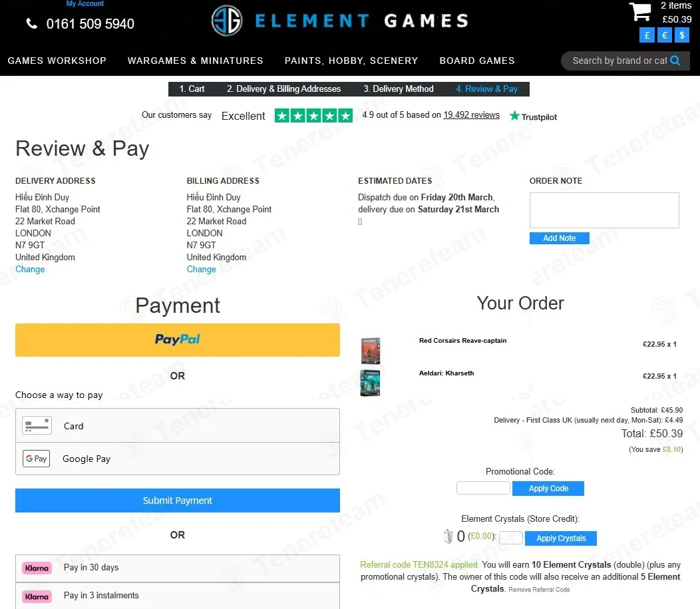Open Paints, Hobby, Scenery menu
Image resolution: width=700 pixels, height=609 pixels.
(351, 61)
